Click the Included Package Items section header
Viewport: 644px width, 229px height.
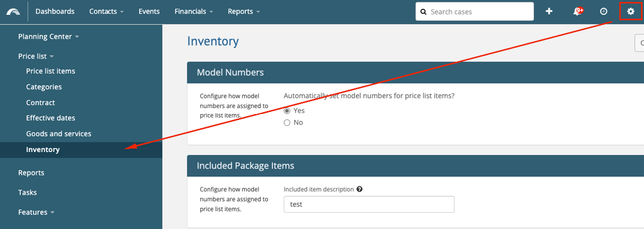416,166
